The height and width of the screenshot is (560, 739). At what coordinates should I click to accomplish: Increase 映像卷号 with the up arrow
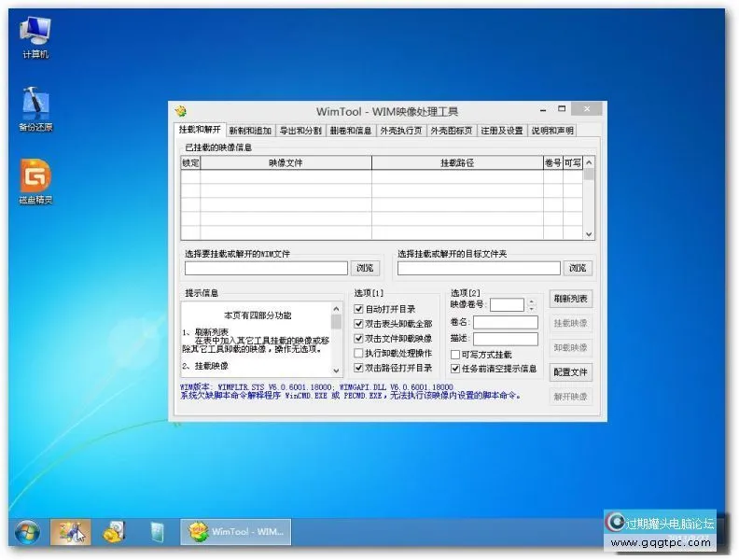[x=532, y=301]
